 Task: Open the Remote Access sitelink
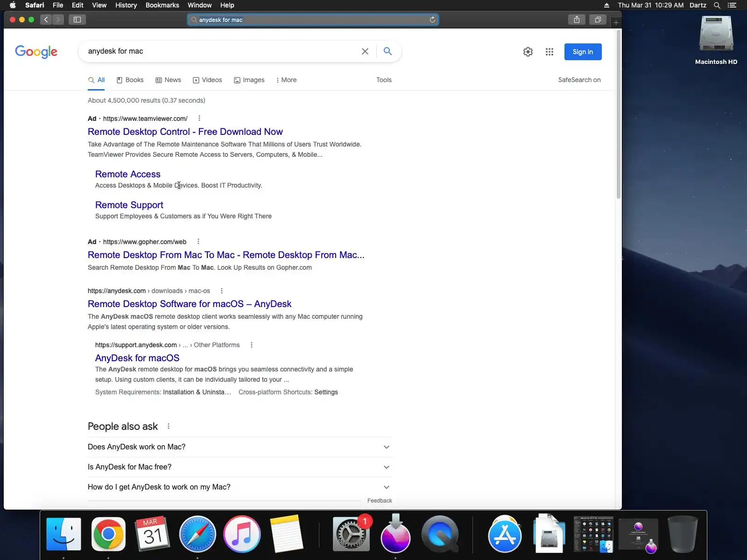coord(128,174)
